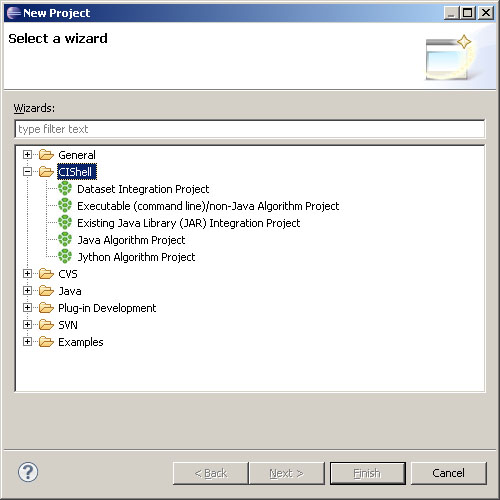Click the Dataset Integration Project green icon
Screen dimensions: 500x500
click(65, 188)
